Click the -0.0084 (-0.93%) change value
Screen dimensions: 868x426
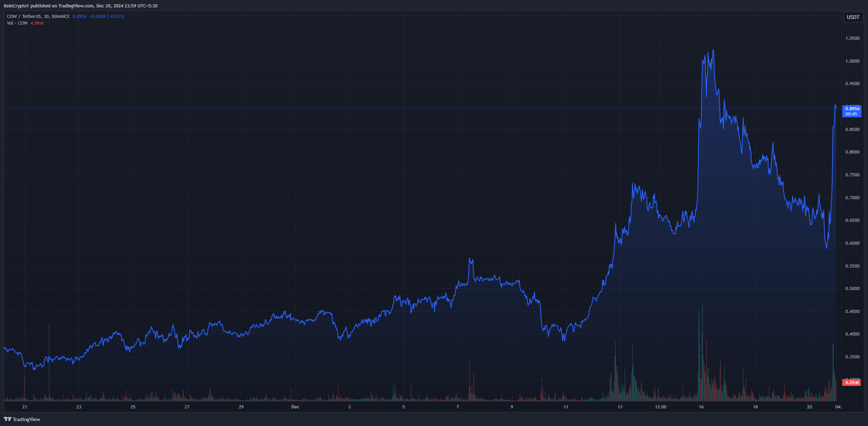(x=107, y=16)
